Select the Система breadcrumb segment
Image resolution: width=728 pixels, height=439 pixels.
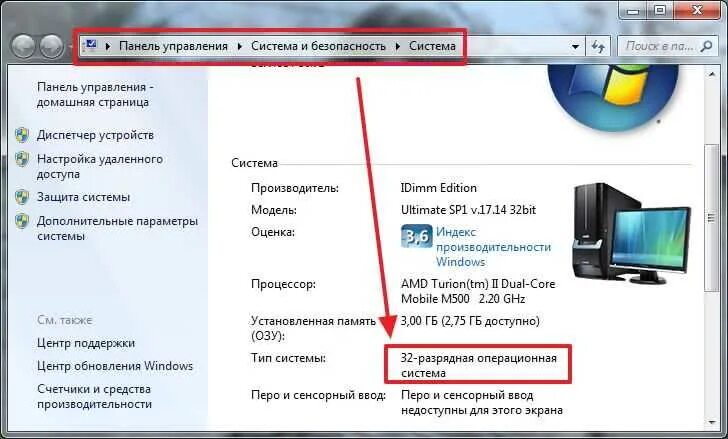[x=432, y=46]
